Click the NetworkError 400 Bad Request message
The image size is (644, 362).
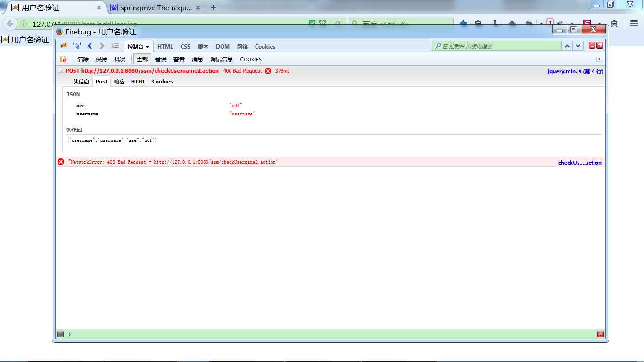click(x=173, y=162)
